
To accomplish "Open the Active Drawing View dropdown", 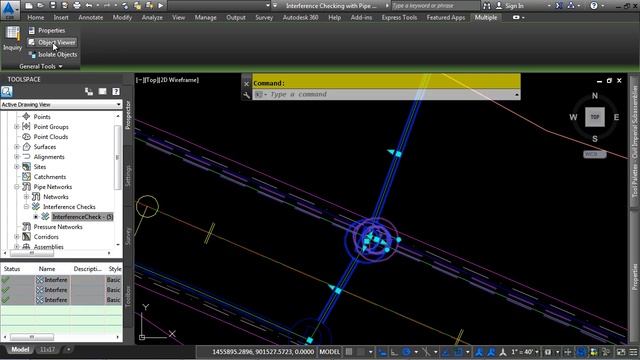I will [61, 104].
